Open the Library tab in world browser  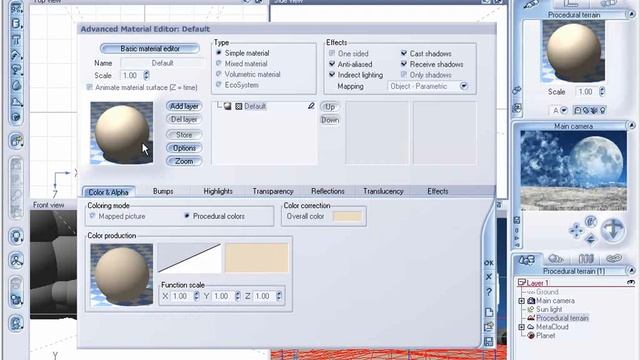point(586,259)
